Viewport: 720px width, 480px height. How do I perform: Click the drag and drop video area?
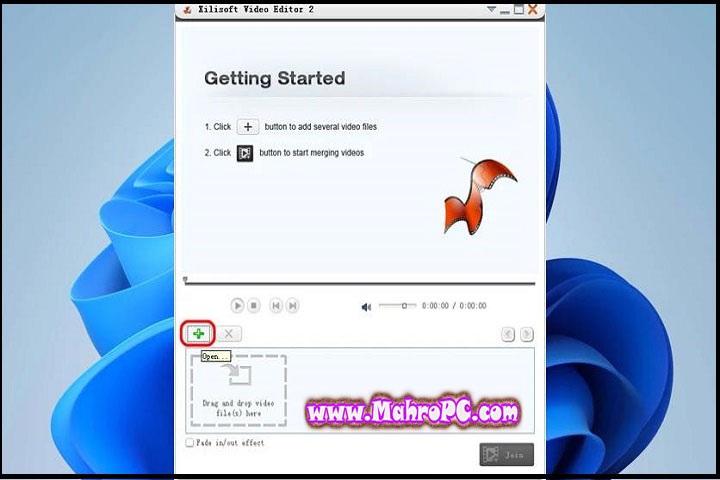pos(239,390)
